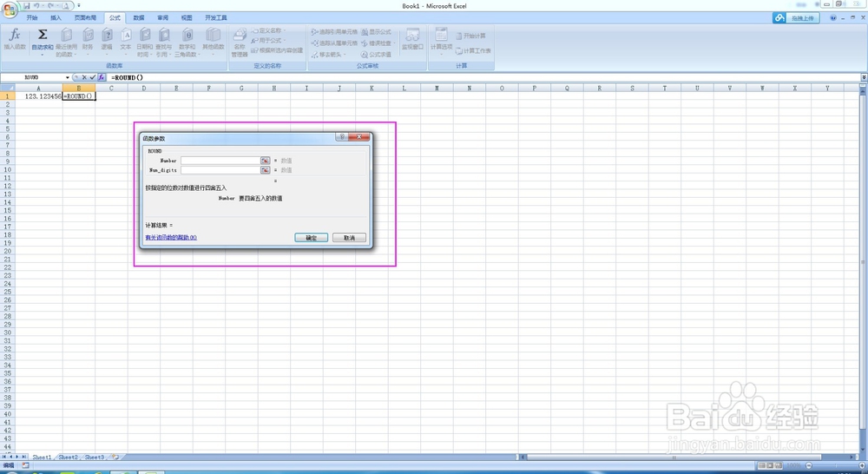Click fx icon beside formula bar
Screen dimensions: 868x474
[x=102, y=77]
